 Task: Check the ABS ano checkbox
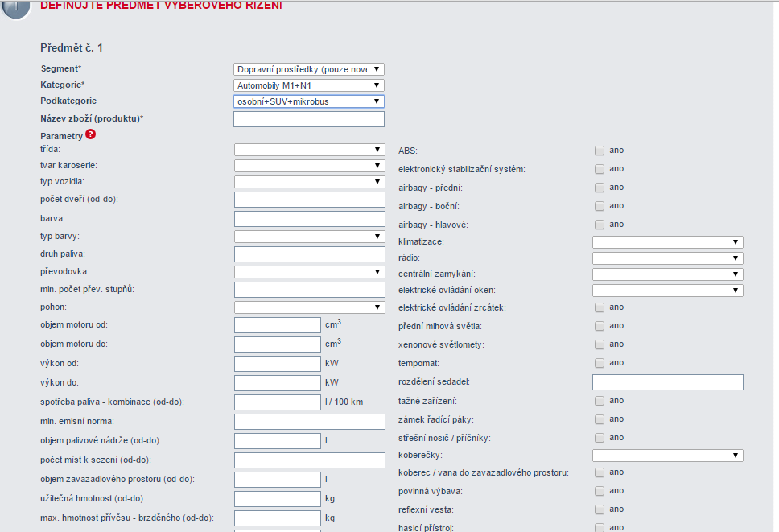tap(600, 151)
